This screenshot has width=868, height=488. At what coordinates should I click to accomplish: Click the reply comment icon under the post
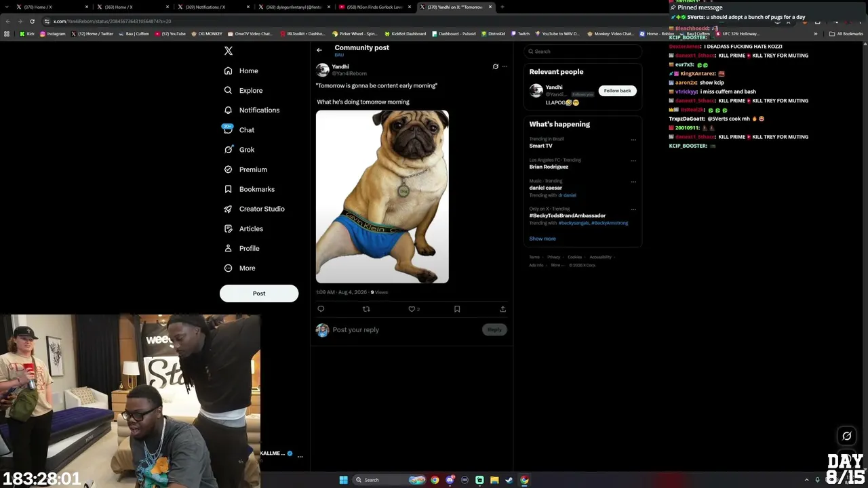pyautogui.click(x=321, y=309)
